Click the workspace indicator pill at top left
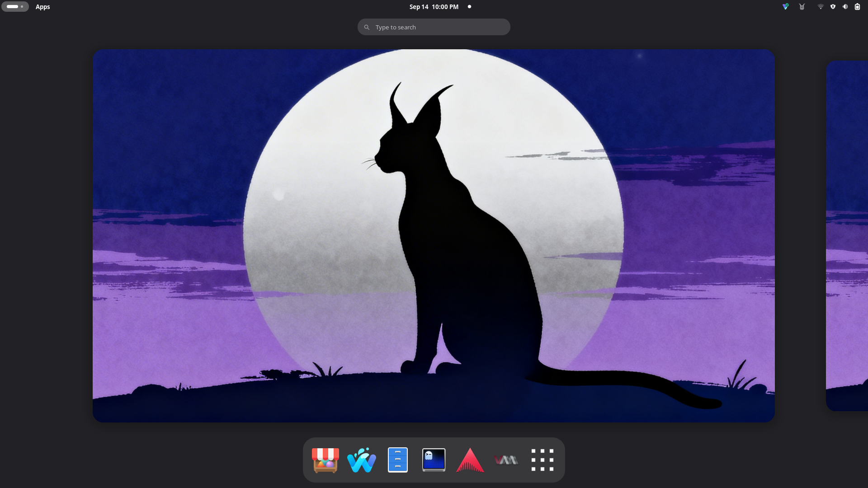868x488 pixels. [15, 7]
